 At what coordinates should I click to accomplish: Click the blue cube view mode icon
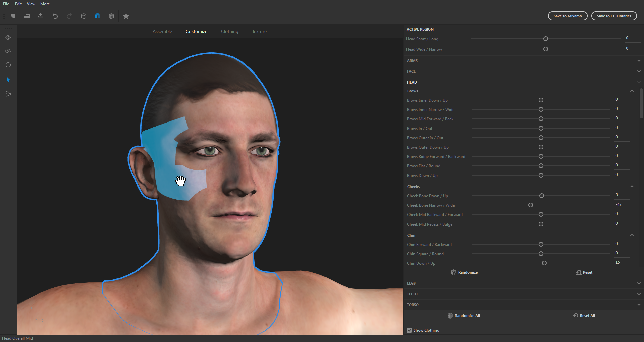point(97,16)
